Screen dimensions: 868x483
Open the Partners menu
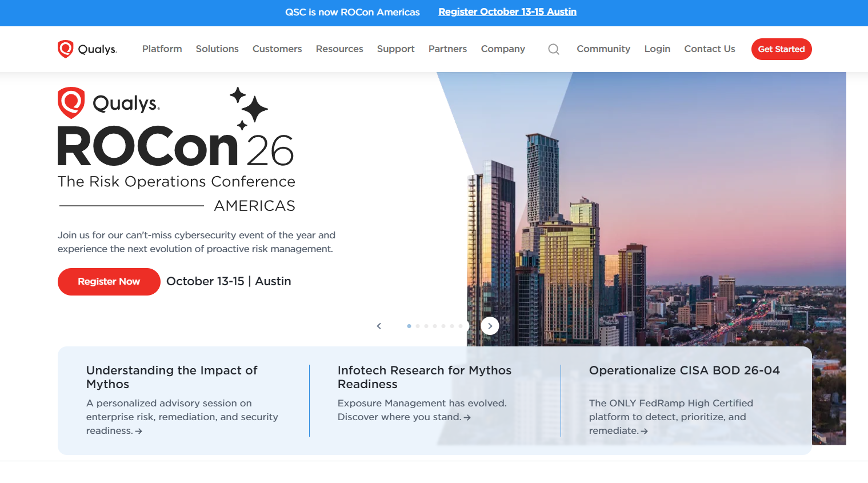tap(448, 49)
